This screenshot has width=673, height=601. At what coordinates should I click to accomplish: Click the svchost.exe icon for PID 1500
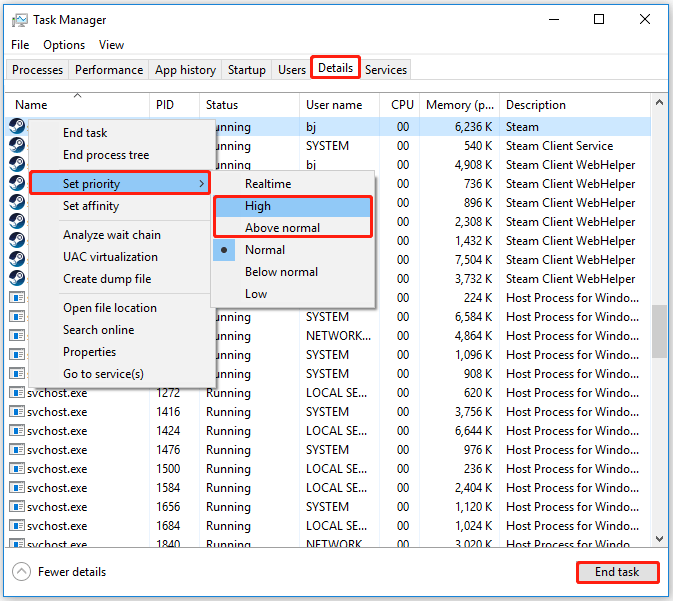click(x=17, y=469)
